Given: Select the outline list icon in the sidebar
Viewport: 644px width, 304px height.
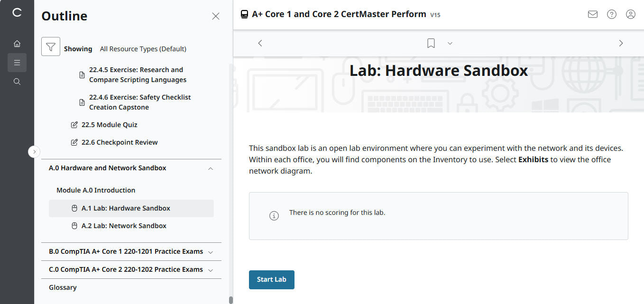Looking at the screenshot, I should [x=17, y=62].
